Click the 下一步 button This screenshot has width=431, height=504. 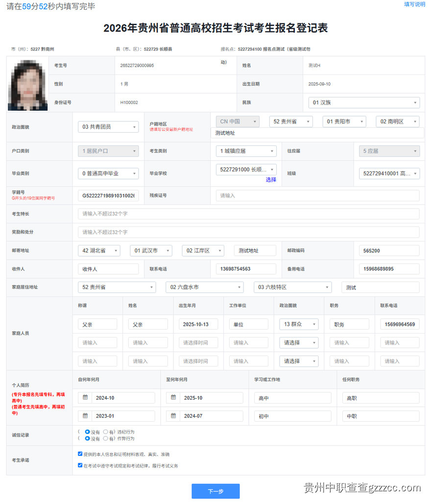pyautogui.click(x=215, y=491)
